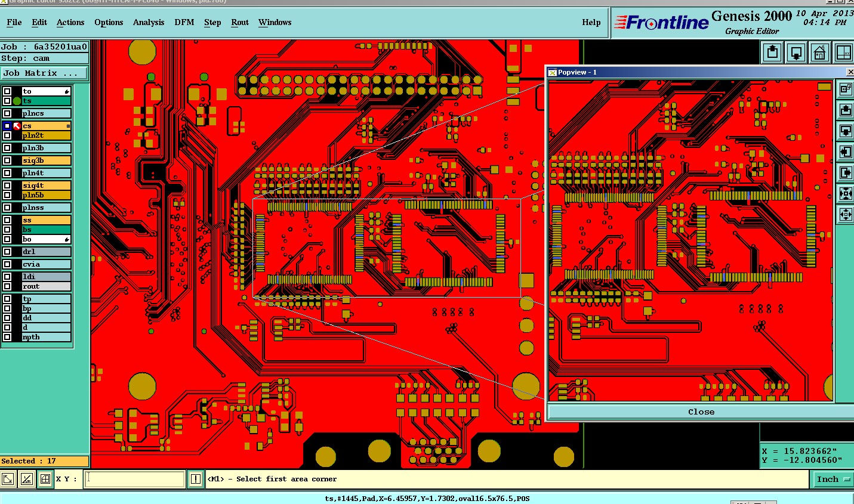854x504 pixels.
Task: Click the 'Selected : 17' status text
Action: 29,461
